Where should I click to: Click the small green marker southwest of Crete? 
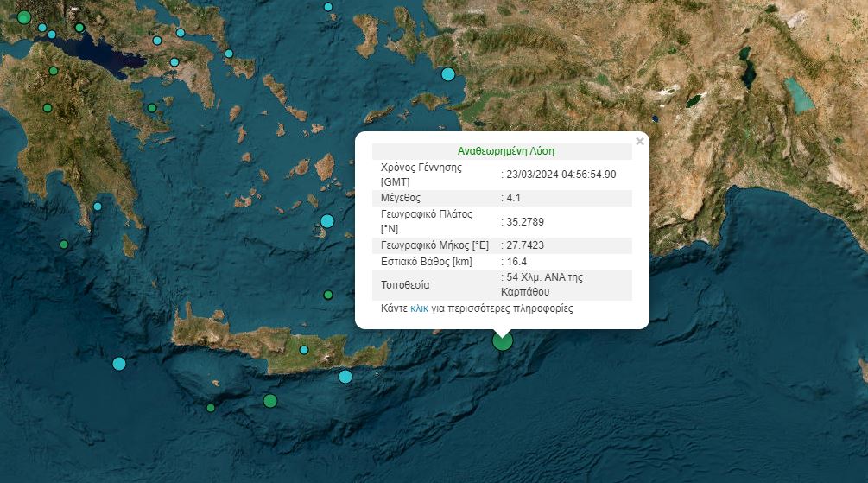(x=211, y=408)
